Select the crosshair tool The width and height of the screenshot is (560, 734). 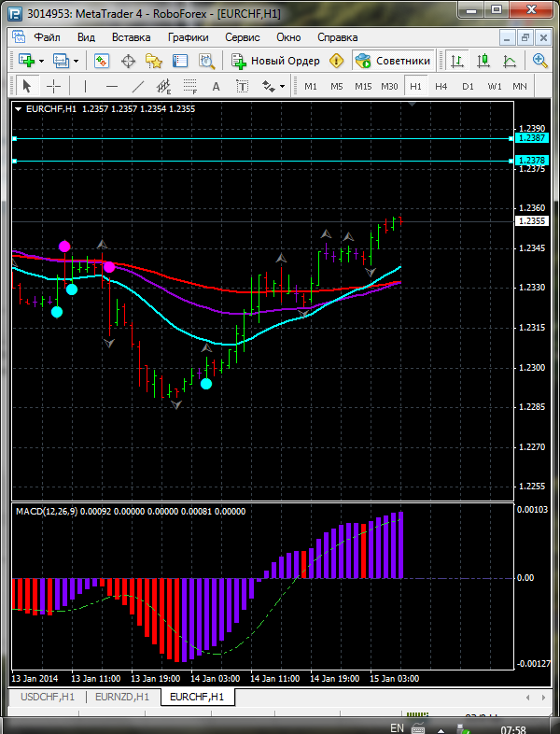click(x=54, y=86)
